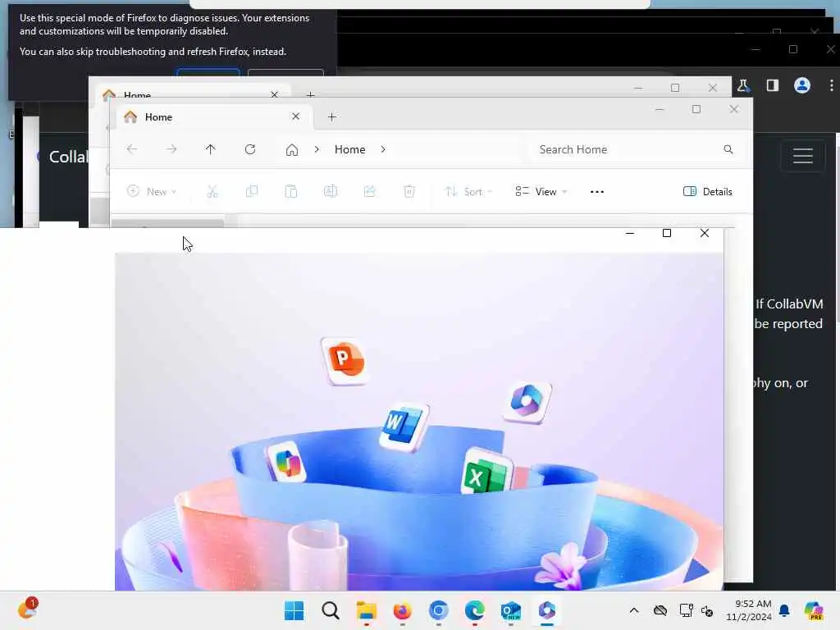Open notifications bell icon
Viewport: 840px width, 630px height.
784,610
